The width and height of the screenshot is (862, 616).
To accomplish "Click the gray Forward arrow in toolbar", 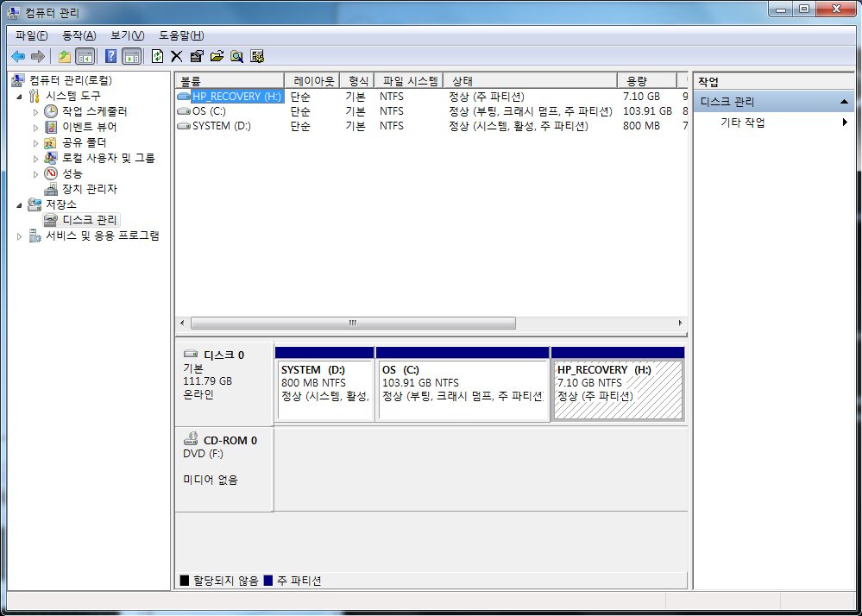I will tap(37, 56).
